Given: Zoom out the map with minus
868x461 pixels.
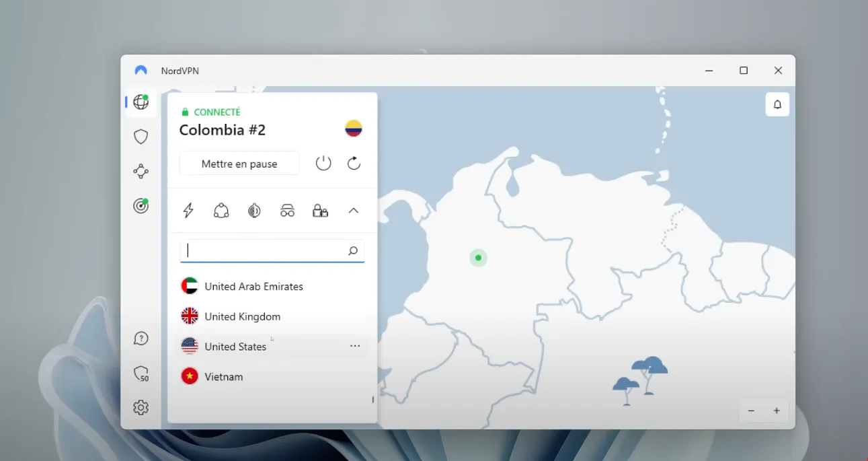Looking at the screenshot, I should (x=751, y=411).
